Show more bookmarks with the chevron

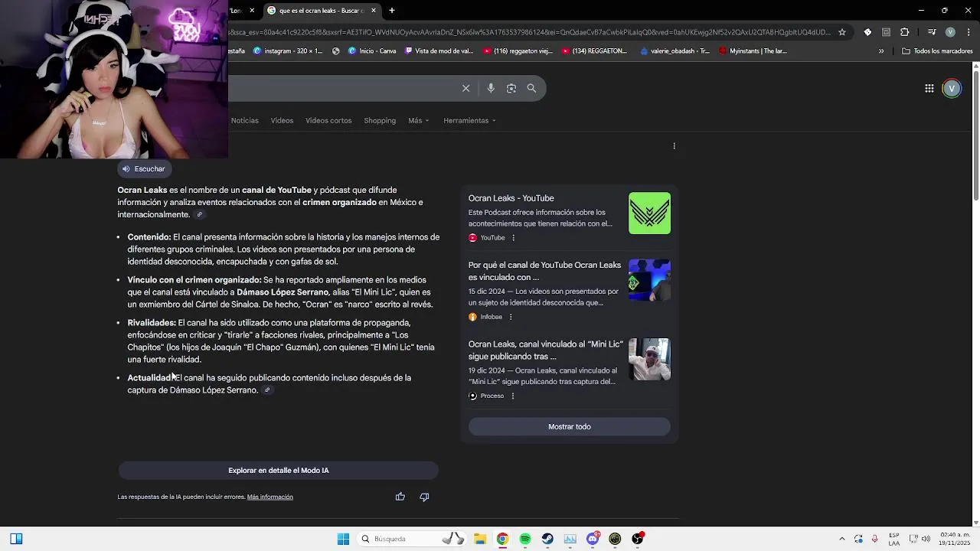[x=881, y=51]
